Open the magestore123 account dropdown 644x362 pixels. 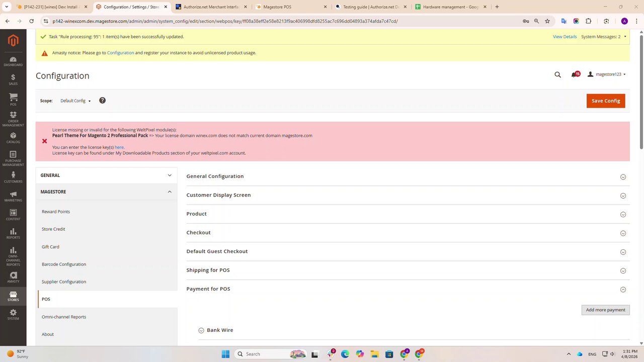coord(607,74)
